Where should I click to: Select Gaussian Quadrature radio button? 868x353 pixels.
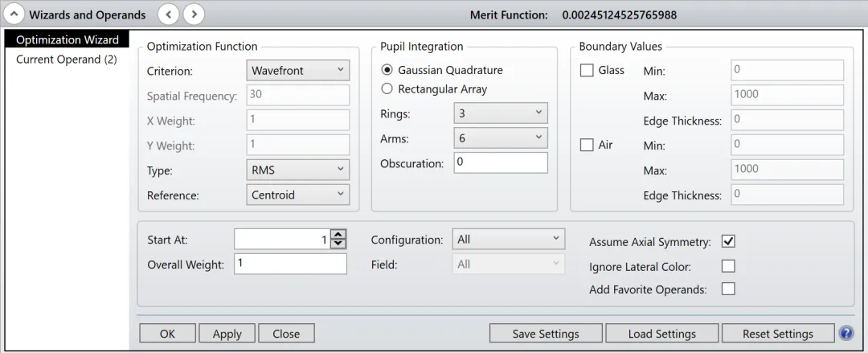point(387,70)
